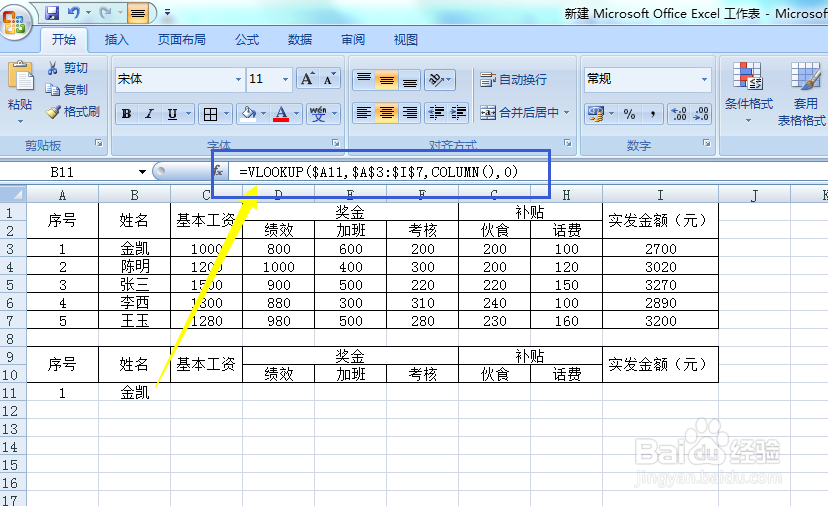Select cell B11 containing 金凯
Image resolution: width=828 pixels, height=506 pixels.
(x=135, y=392)
